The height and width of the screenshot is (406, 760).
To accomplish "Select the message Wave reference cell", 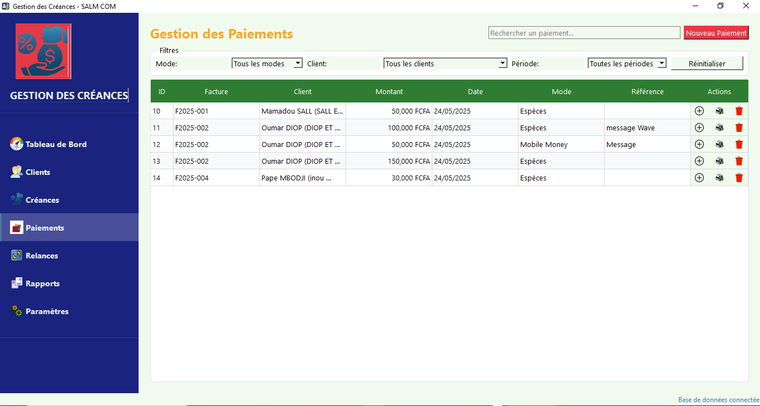I will click(x=647, y=128).
